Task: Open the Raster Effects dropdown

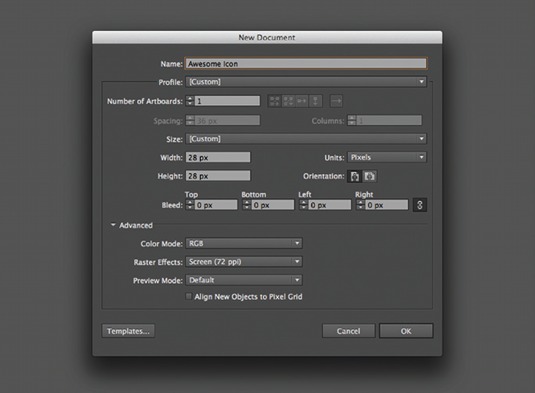Action: click(x=244, y=262)
